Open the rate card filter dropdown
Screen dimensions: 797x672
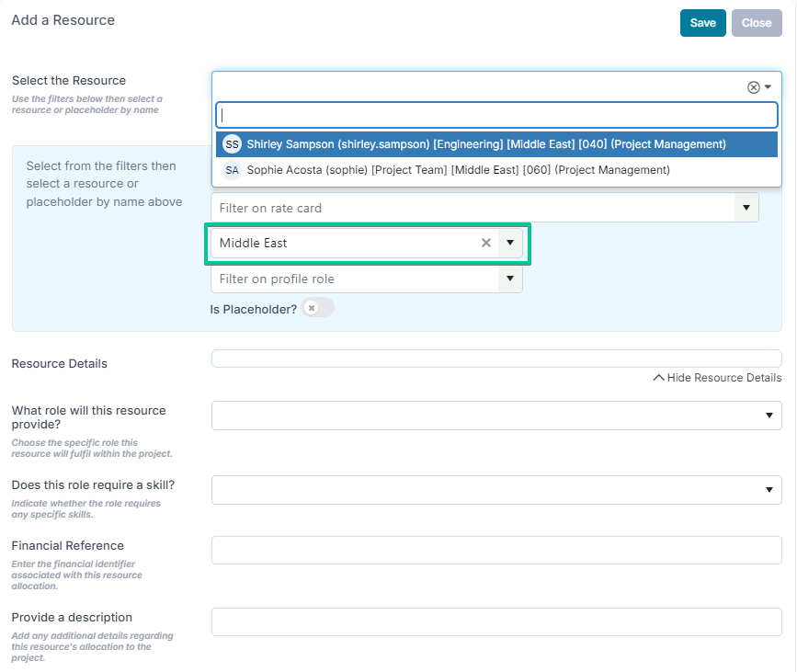[x=746, y=208]
